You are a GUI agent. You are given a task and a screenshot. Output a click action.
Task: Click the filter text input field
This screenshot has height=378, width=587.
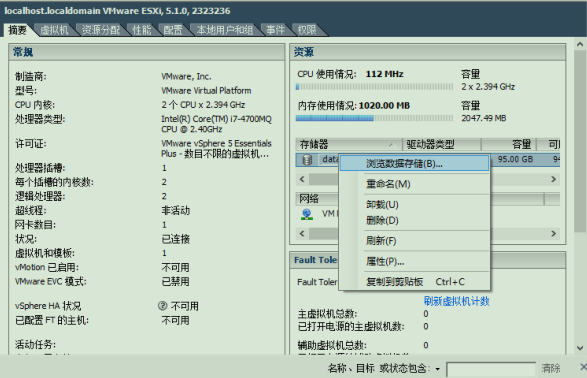[491, 369]
